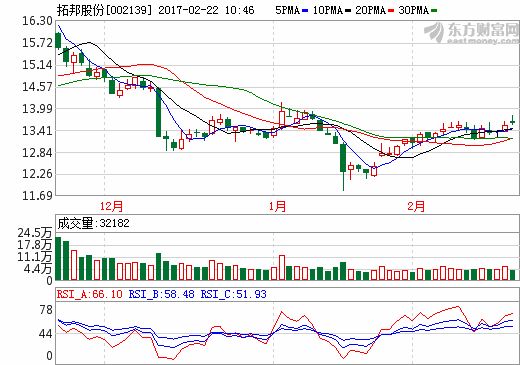The width and height of the screenshot is (520, 365).
Task: Click the 1月 date axis label
Action: point(277,206)
